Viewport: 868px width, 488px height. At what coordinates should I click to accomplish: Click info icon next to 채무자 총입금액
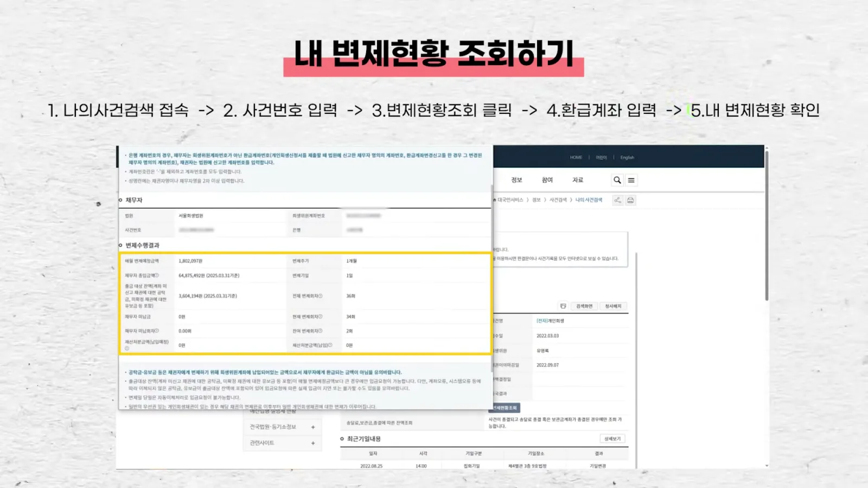pyautogui.click(x=157, y=275)
